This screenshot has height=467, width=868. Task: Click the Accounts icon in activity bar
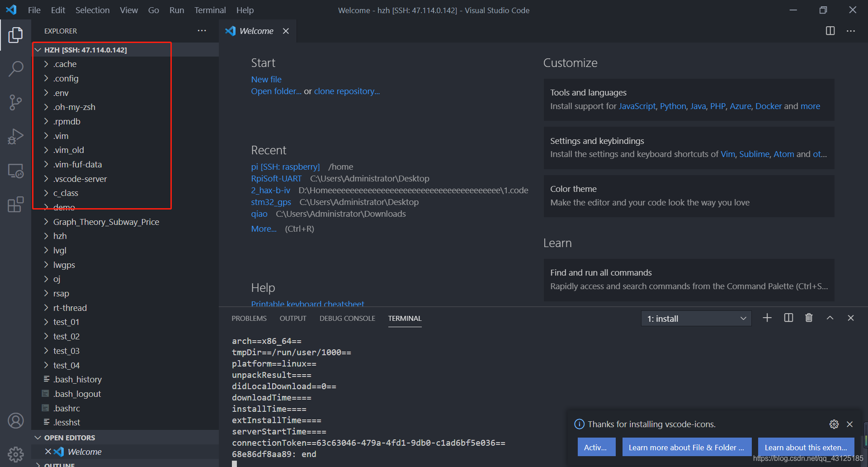click(16, 421)
